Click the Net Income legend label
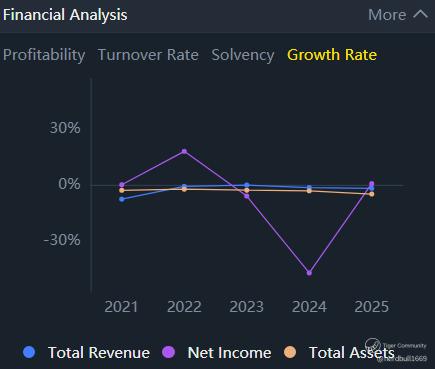This screenshot has width=435, height=369. click(x=229, y=353)
